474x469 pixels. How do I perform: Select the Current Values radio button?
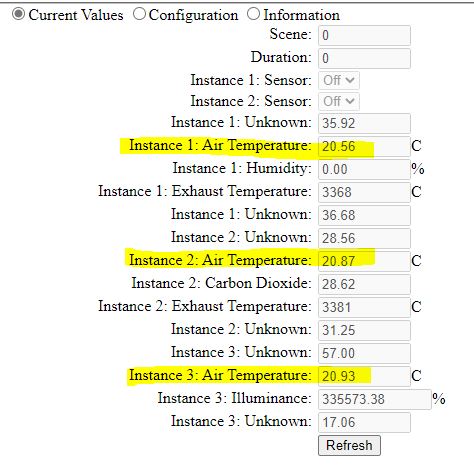tap(18, 14)
